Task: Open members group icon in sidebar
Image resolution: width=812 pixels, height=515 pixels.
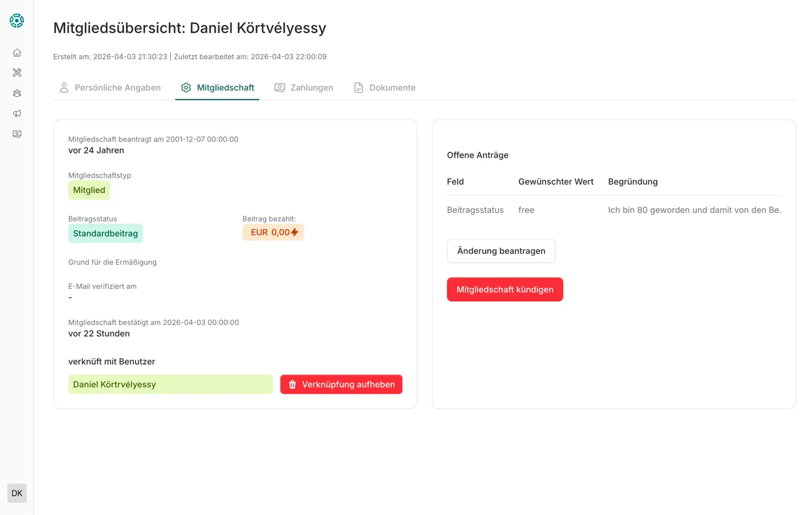Action: coord(17,93)
